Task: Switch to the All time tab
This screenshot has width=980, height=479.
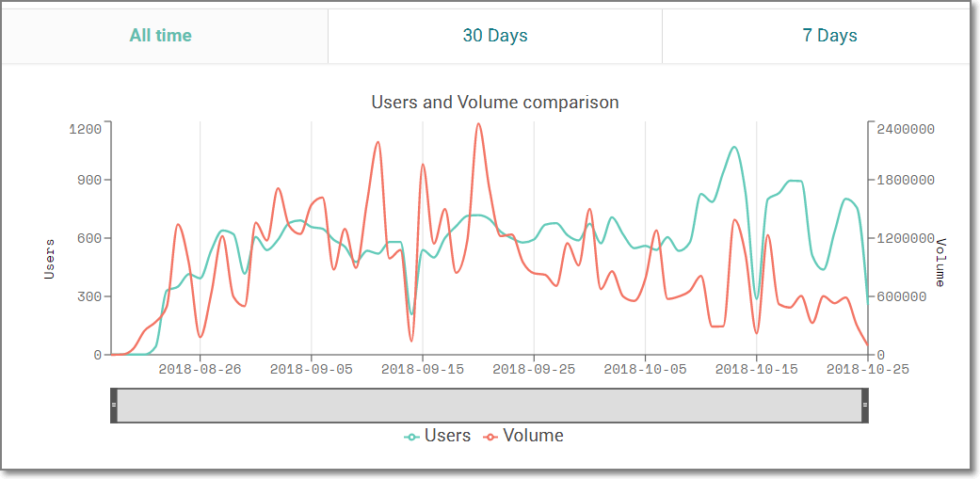Action: (161, 36)
